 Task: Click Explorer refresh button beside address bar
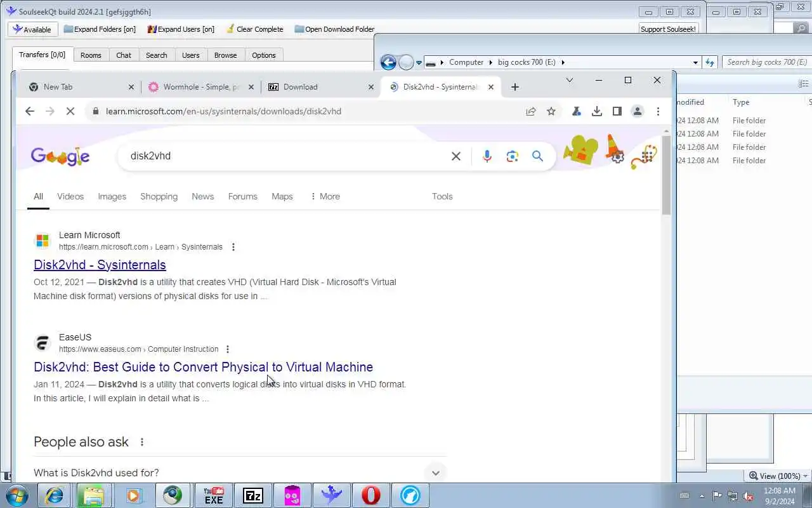coord(710,62)
